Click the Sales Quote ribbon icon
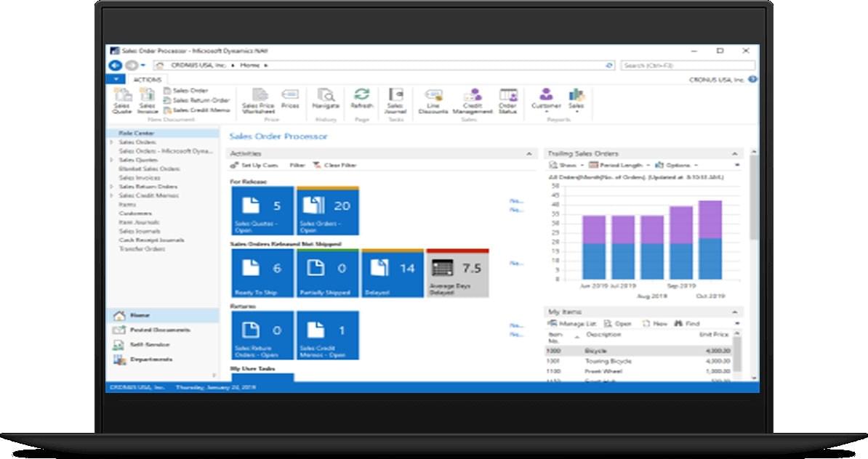 [x=122, y=100]
